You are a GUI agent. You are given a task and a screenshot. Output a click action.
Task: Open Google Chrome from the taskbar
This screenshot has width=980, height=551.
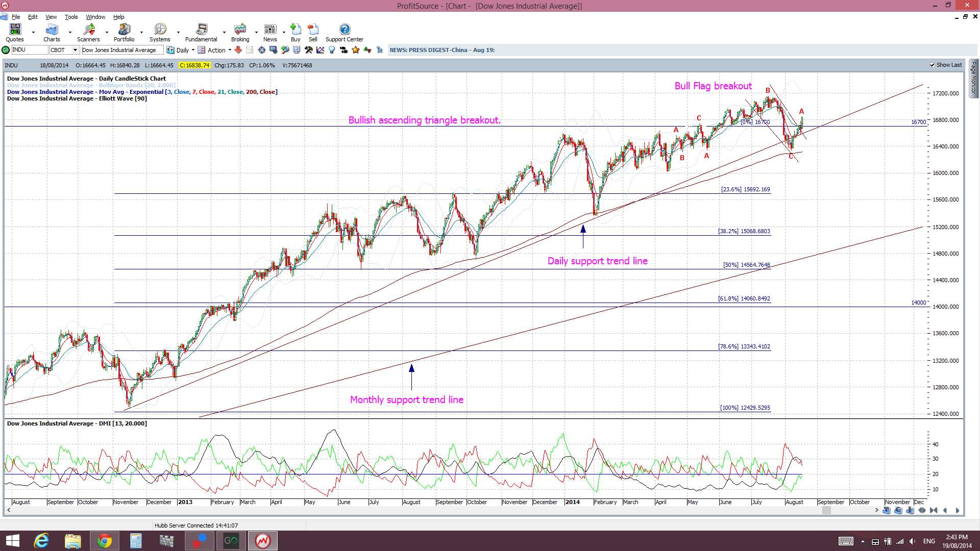tap(104, 541)
